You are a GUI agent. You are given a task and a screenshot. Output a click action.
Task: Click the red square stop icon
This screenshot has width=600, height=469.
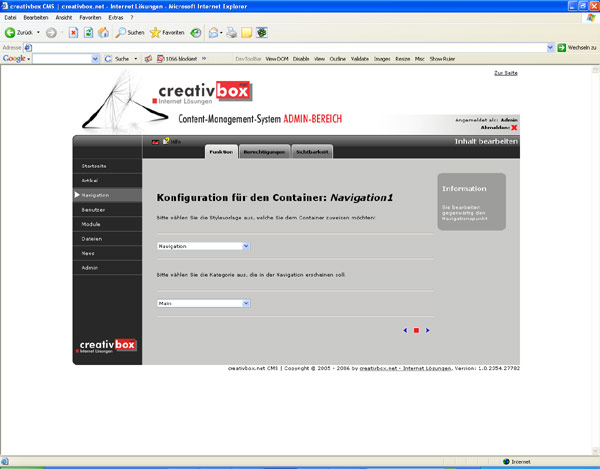(416, 329)
